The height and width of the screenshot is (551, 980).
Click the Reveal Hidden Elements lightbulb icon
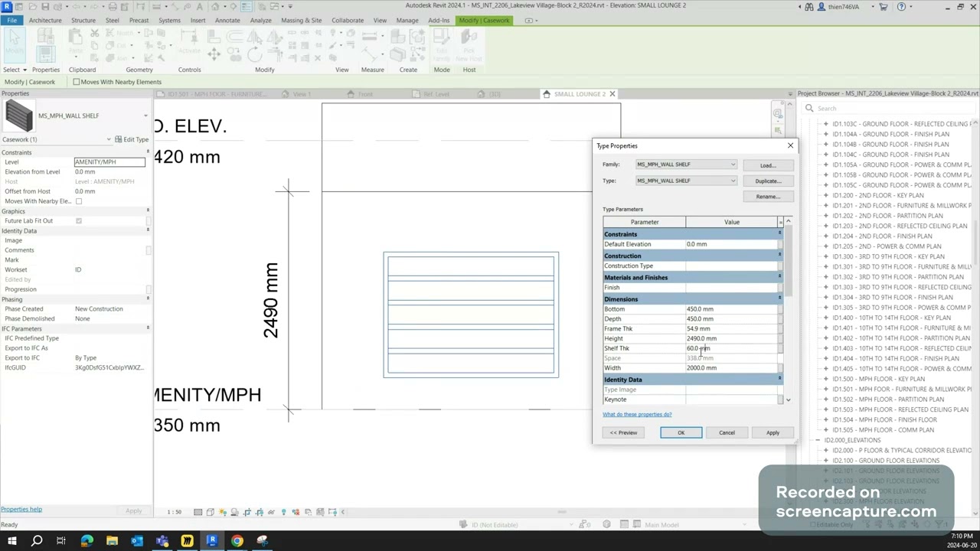284,512
